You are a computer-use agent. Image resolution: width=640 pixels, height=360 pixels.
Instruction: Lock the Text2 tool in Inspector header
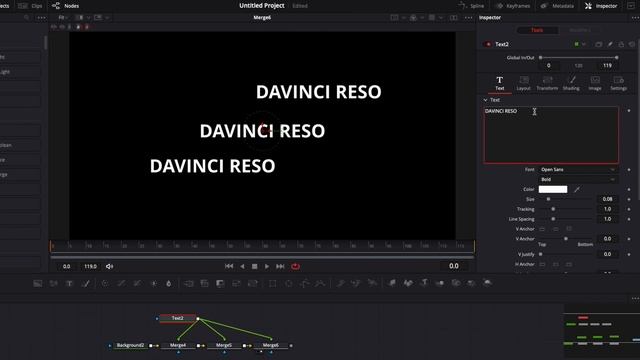(621, 44)
